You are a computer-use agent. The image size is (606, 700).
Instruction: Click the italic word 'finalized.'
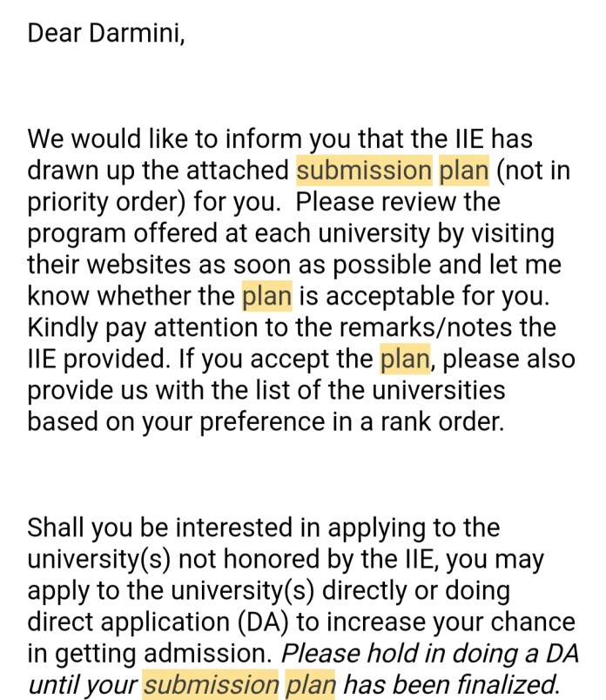pyautogui.click(x=509, y=684)
